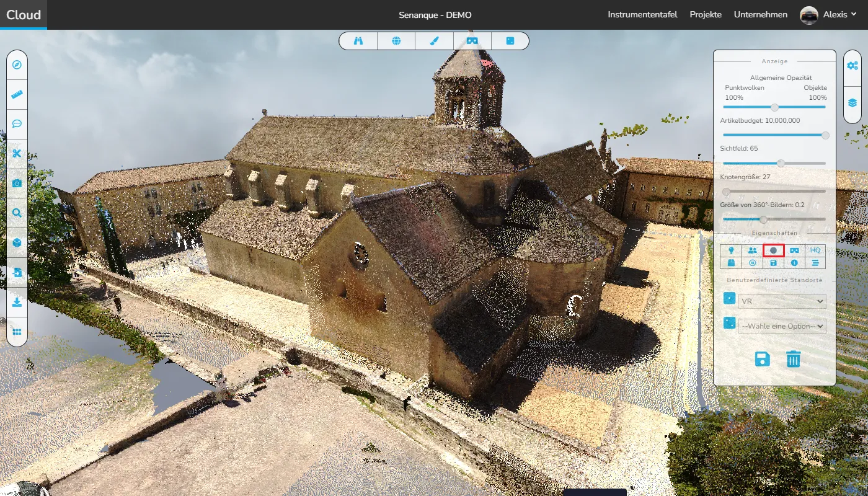This screenshot has width=868, height=496.
Task: Click the camera screenshot icon
Action: pos(17,183)
